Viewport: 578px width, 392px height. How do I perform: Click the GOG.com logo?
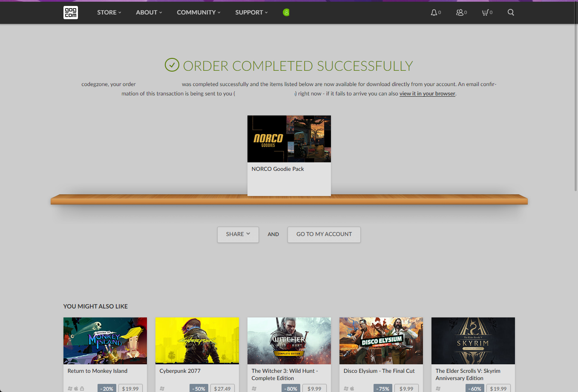(71, 12)
